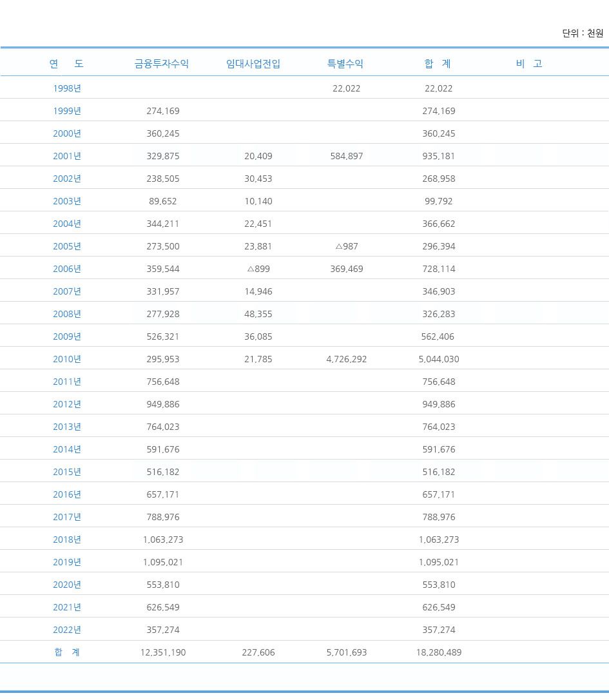Click the 4,726,292 special income value
This screenshot has width=609, height=700.
pos(347,359)
